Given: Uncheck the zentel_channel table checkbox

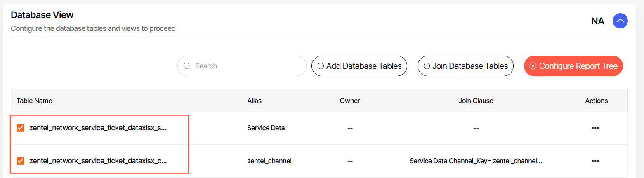Looking at the screenshot, I should tap(20, 161).
